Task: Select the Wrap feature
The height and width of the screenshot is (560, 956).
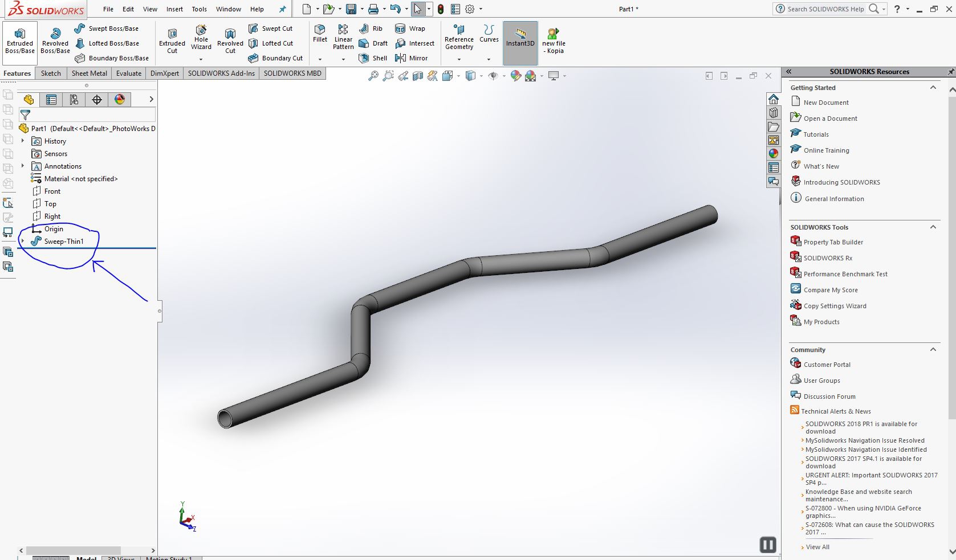Action: point(410,28)
